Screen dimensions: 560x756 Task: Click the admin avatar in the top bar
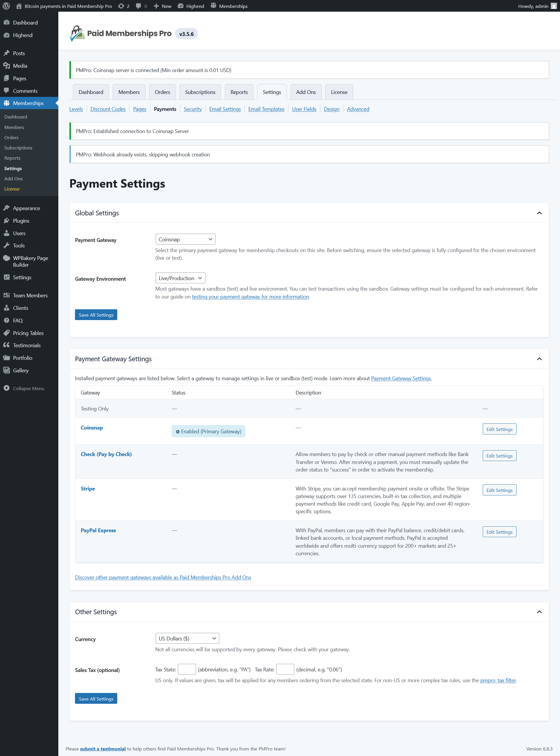[x=554, y=6]
